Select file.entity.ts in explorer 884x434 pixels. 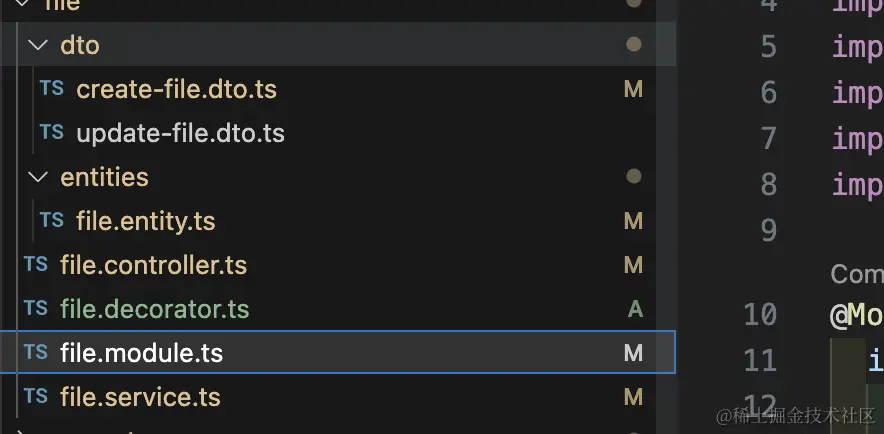145,221
